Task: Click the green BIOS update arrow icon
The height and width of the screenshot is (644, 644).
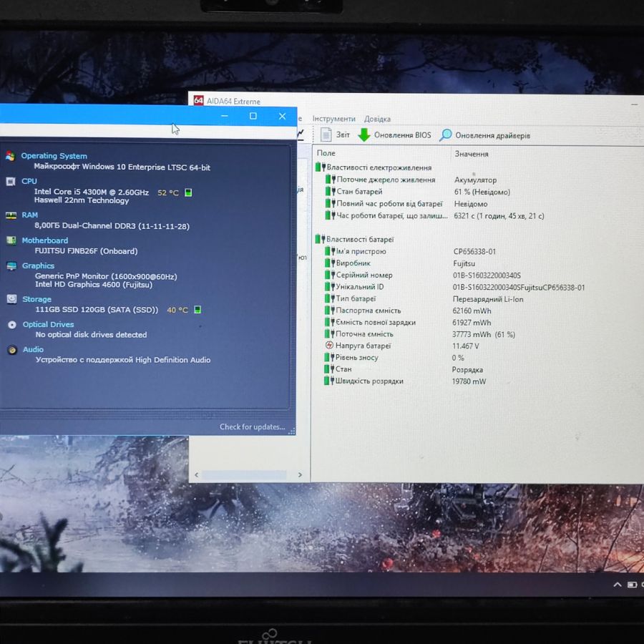Action: (x=364, y=135)
